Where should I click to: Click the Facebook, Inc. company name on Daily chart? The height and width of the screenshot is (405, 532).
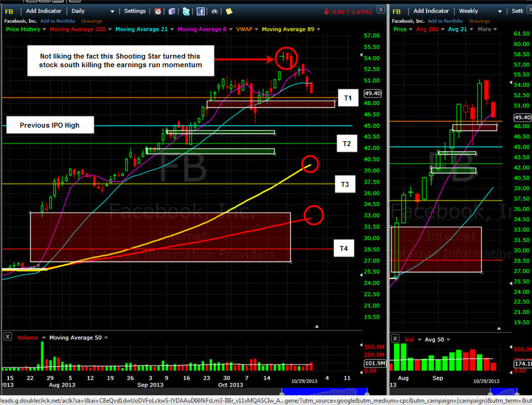(21, 21)
